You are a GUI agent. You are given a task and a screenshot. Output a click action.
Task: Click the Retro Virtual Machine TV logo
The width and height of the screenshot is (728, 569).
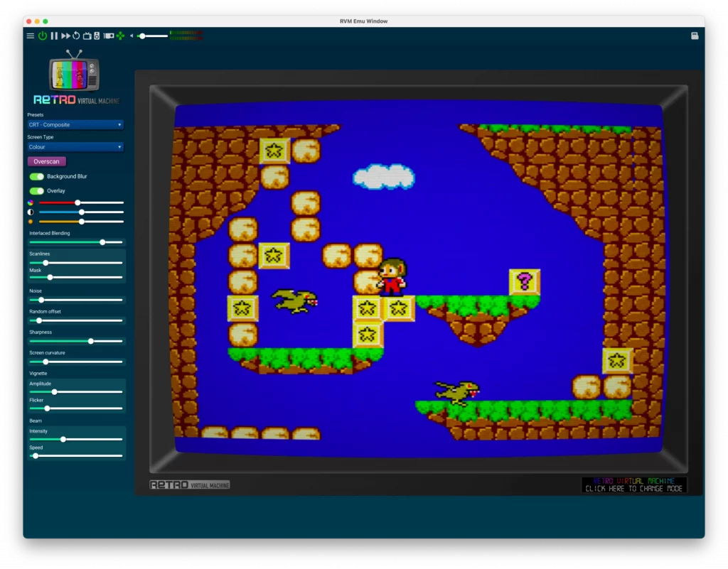tap(75, 77)
